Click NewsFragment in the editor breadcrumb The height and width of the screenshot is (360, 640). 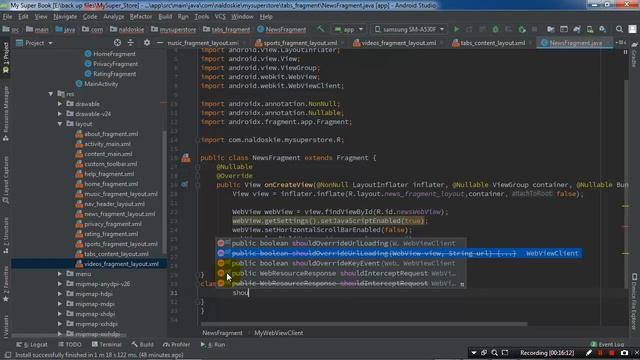tap(222, 333)
